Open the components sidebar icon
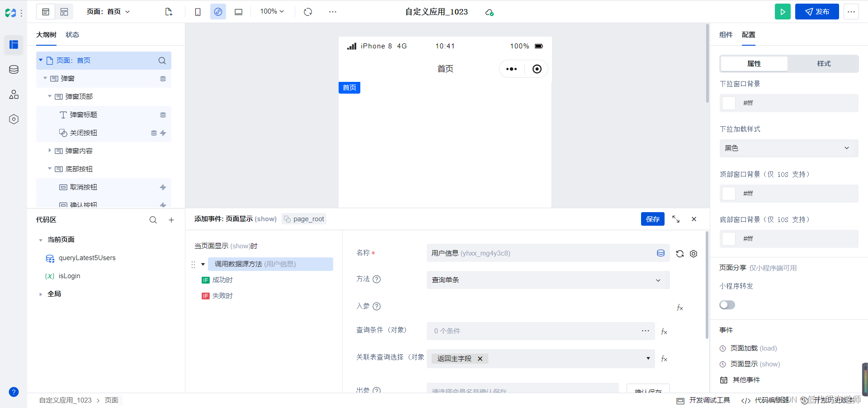The height and width of the screenshot is (408, 868). point(14,95)
